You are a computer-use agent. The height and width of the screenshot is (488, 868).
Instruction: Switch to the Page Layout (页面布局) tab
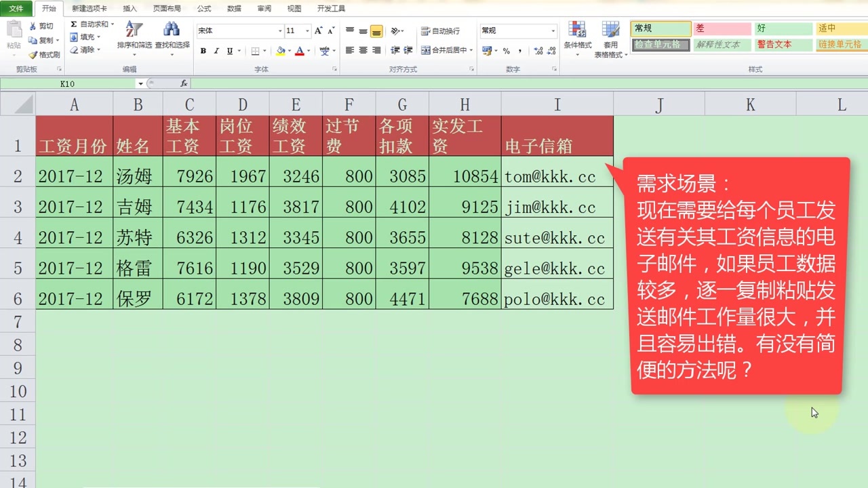(x=167, y=9)
